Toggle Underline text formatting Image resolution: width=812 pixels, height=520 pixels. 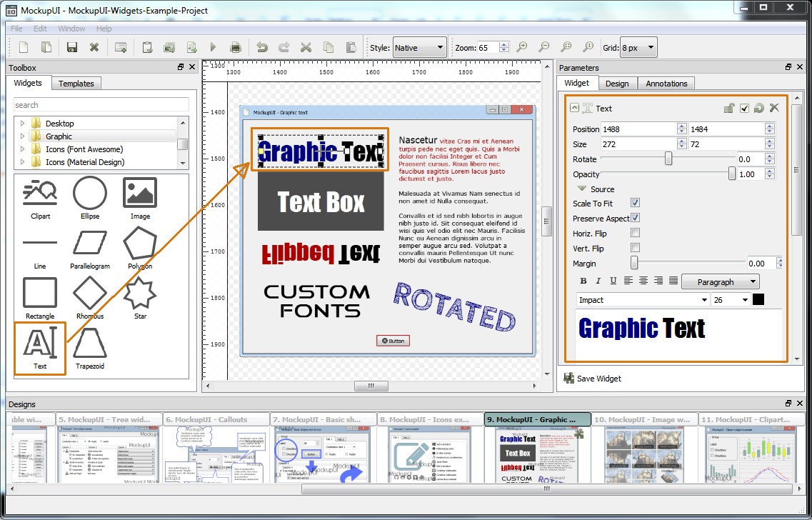point(613,281)
